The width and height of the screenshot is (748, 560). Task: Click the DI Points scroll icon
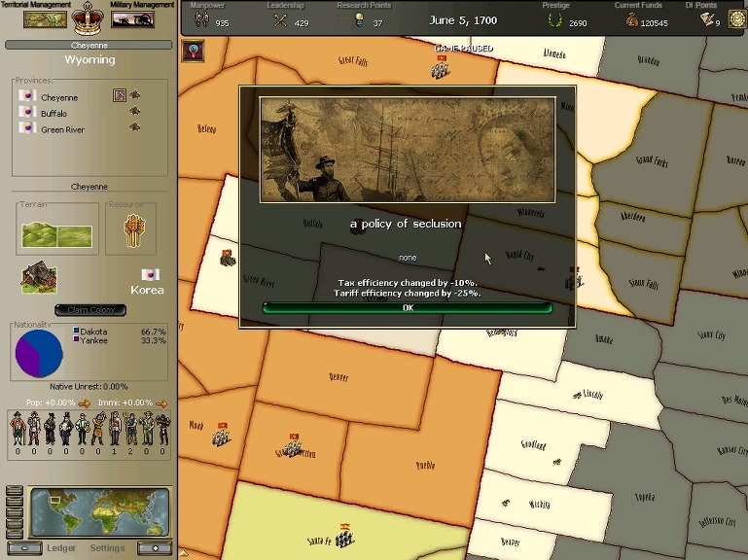pyautogui.click(x=707, y=19)
